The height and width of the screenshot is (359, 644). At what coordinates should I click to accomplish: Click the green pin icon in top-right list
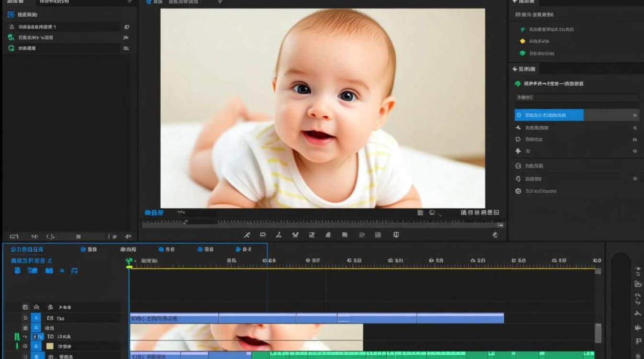(x=523, y=30)
